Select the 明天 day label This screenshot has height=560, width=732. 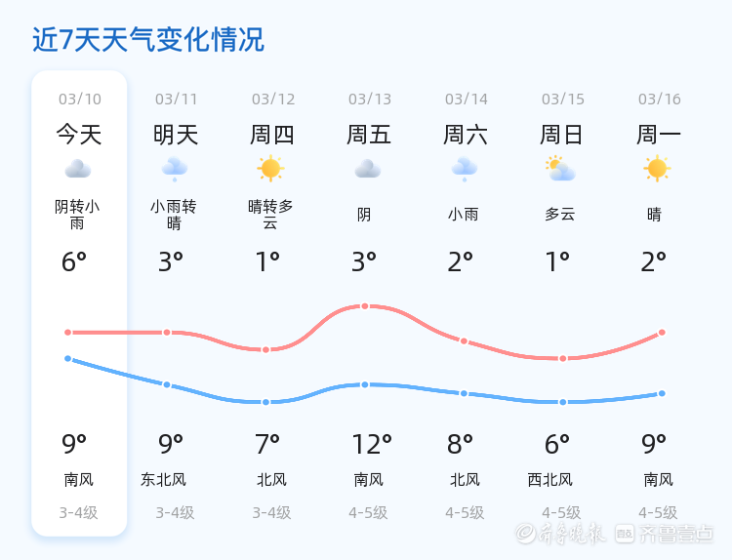click(x=176, y=135)
